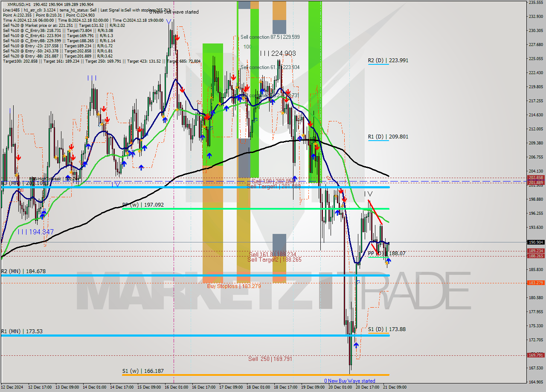Click the red 202.858 price axis tag

[536, 178]
